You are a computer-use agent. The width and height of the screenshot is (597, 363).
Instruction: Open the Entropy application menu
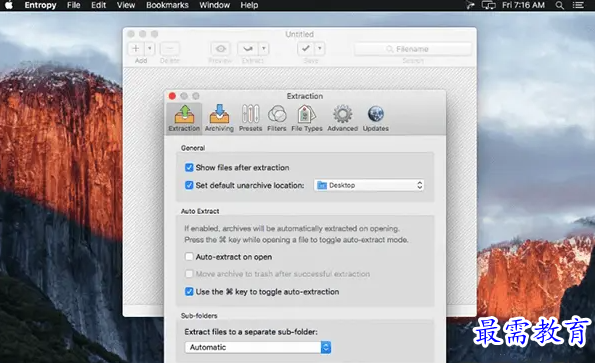[x=40, y=5]
